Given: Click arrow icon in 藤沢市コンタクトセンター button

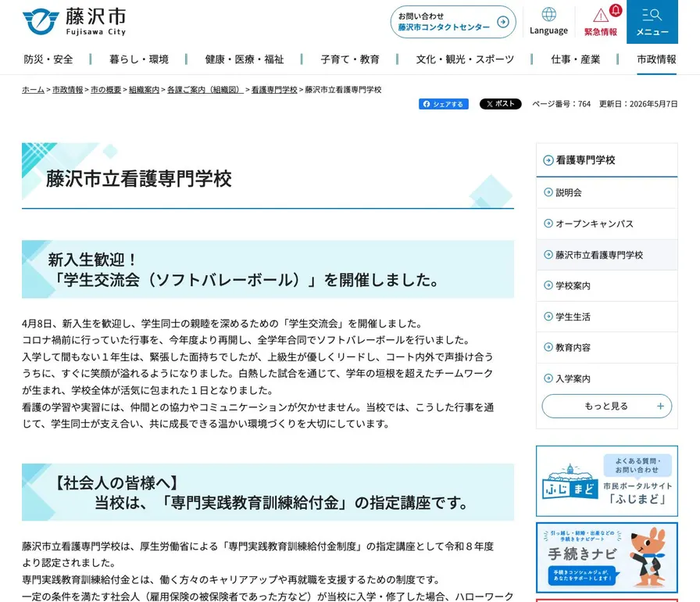Looking at the screenshot, I should point(502,22).
